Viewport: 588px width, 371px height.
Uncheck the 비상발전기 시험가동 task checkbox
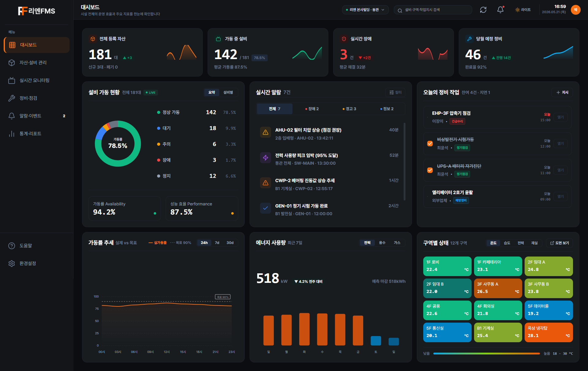tap(430, 144)
